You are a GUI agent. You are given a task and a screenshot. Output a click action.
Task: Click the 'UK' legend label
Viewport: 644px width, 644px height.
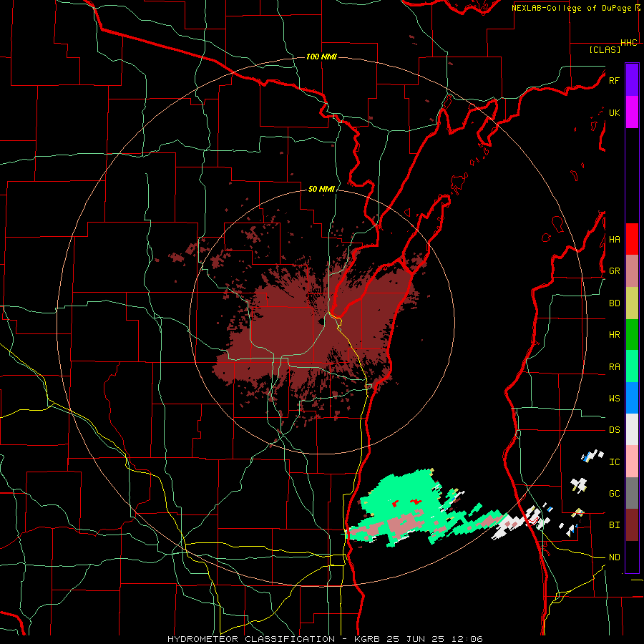tap(614, 112)
